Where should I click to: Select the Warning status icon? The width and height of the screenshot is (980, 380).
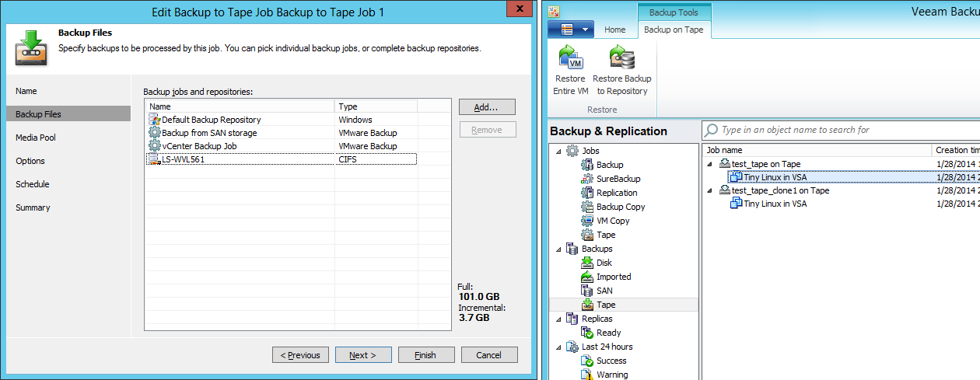point(587,375)
